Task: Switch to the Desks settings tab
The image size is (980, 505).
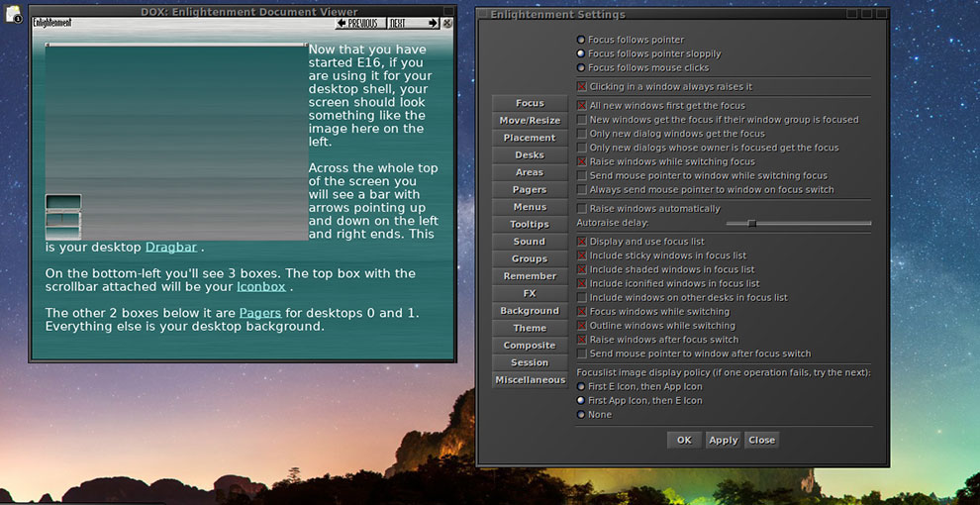Action: click(x=530, y=155)
